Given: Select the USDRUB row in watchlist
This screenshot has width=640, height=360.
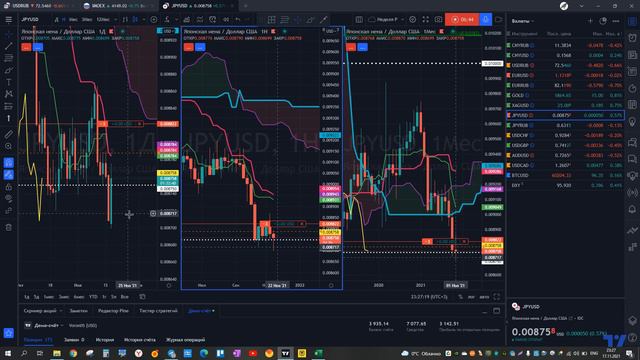Looking at the screenshot, I should tap(565, 65).
